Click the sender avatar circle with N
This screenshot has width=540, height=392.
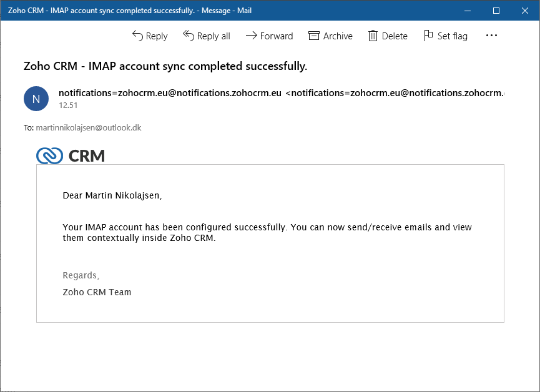click(36, 99)
